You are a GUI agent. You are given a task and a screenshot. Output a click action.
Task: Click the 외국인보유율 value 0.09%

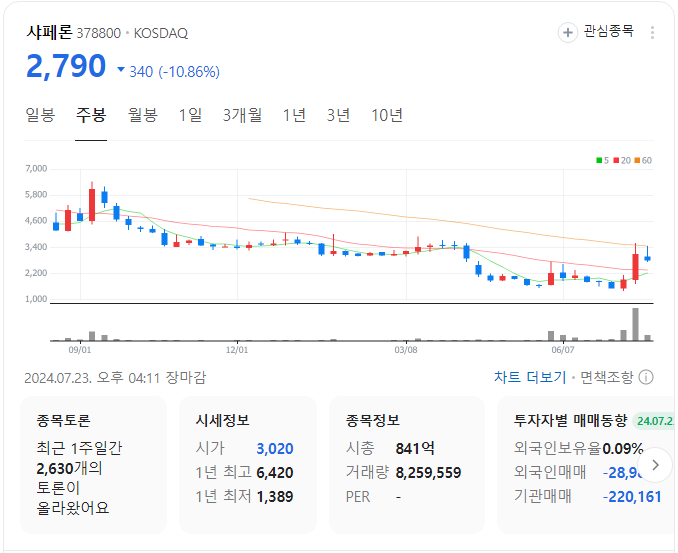point(623,448)
